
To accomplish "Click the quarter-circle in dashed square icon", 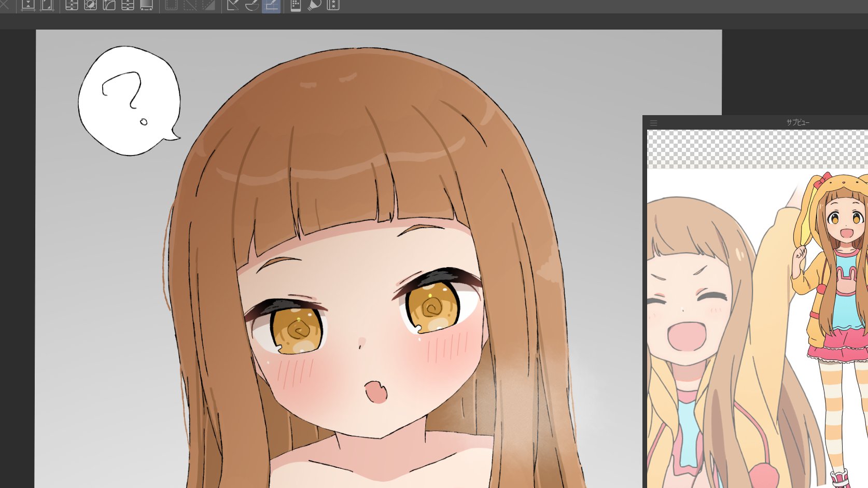I will (x=109, y=5).
